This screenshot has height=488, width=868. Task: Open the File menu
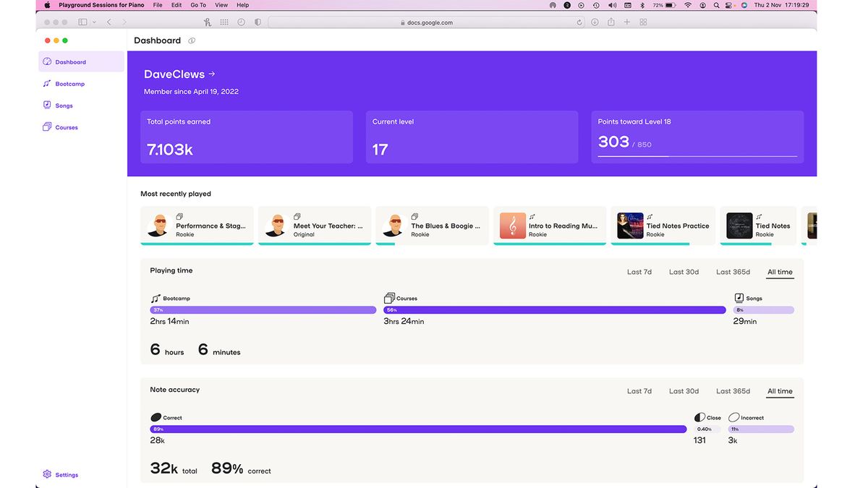(x=158, y=5)
